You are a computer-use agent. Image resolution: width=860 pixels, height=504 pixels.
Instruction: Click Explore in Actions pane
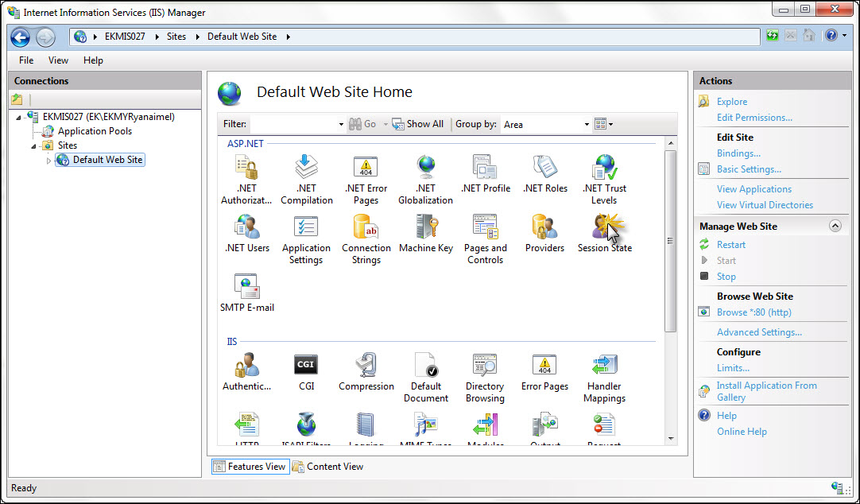pos(732,102)
